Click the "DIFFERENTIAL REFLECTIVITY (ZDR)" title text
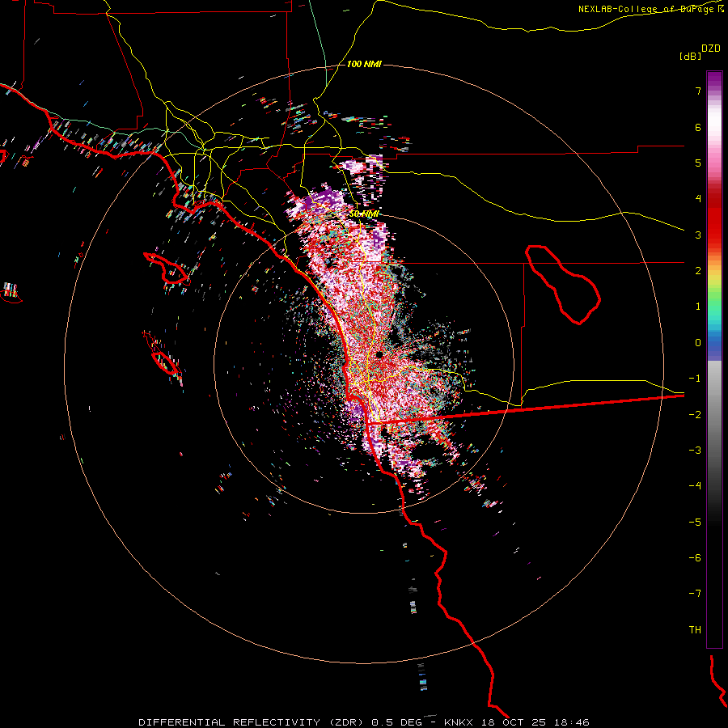 click(x=252, y=722)
